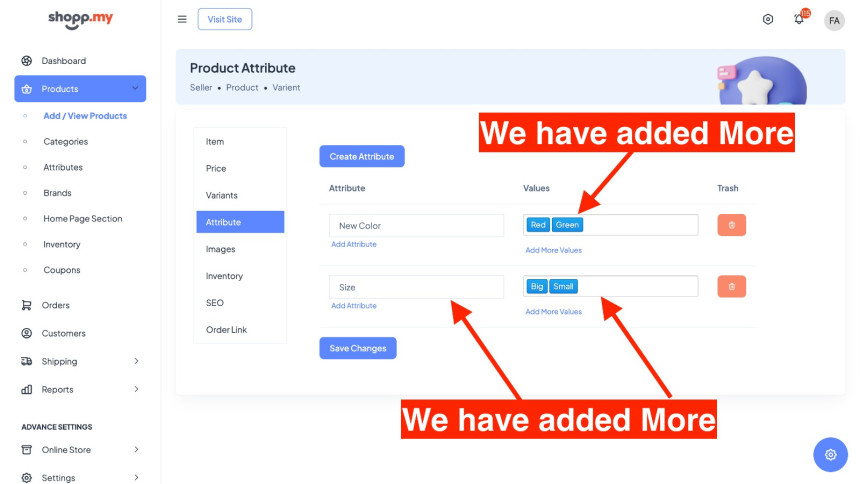The width and height of the screenshot is (860, 484).
Task: Expand the Online Store submenu
Action: [x=136, y=450]
